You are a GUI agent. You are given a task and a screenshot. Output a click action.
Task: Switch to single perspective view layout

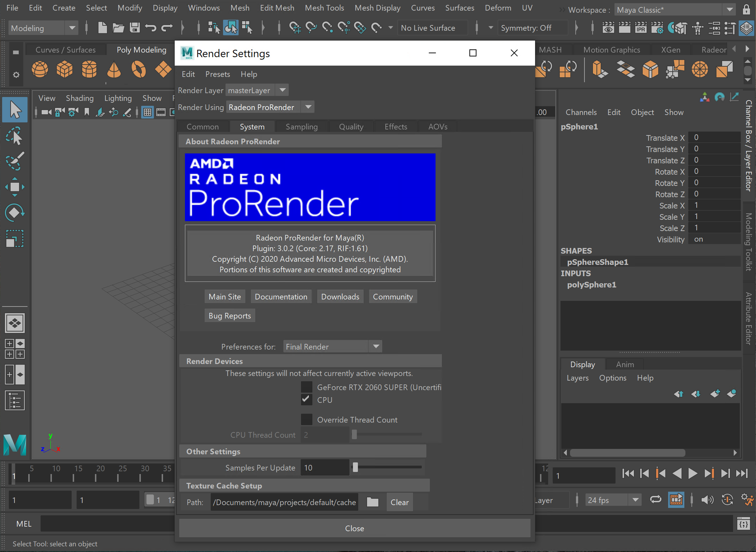coord(15,323)
